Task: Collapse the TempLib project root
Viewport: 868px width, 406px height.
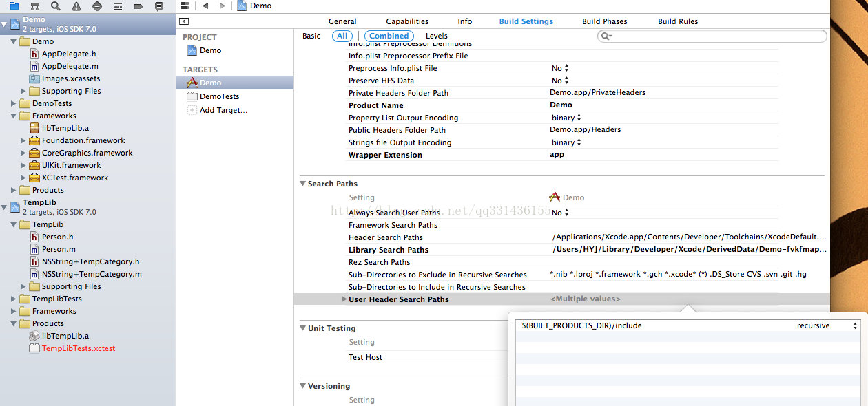Action: (4, 208)
